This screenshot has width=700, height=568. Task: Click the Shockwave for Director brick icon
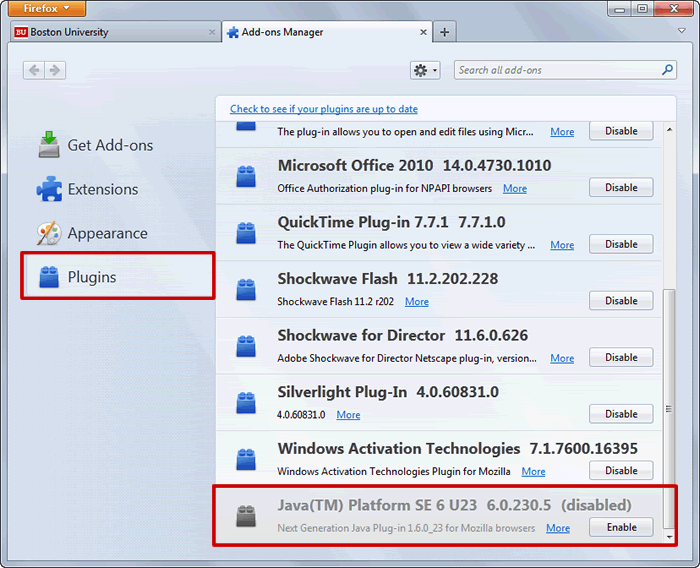click(x=246, y=347)
